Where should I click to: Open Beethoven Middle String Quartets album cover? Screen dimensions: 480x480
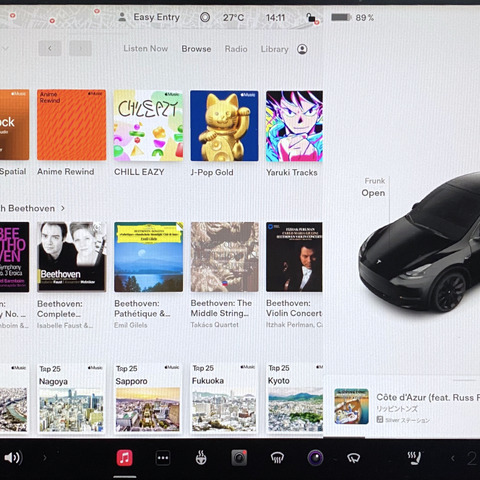[x=224, y=257]
